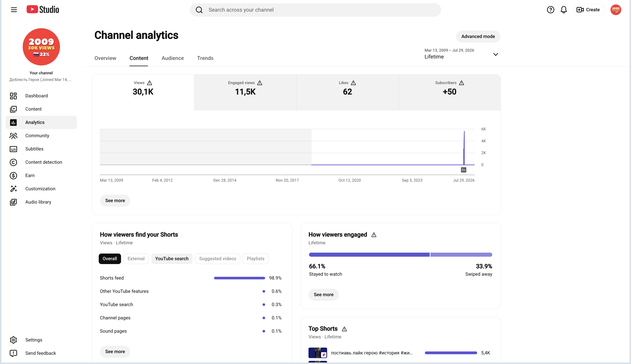Image resolution: width=631 pixels, height=364 pixels.
Task: Click the Shorts feed row label
Action: [112, 278]
